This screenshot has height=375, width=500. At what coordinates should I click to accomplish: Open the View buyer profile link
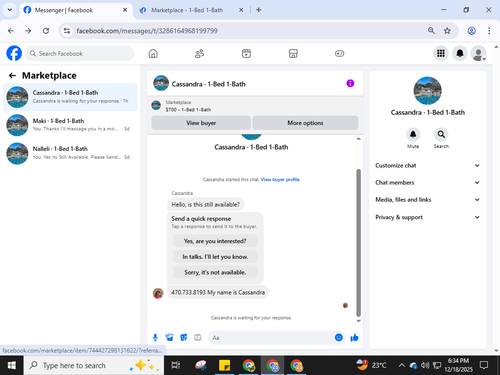pos(280,179)
